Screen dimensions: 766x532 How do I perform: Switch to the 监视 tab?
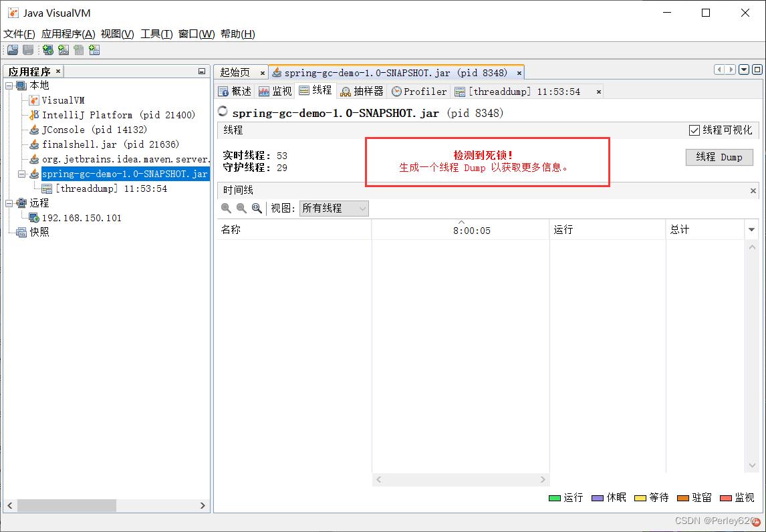pyautogui.click(x=275, y=92)
